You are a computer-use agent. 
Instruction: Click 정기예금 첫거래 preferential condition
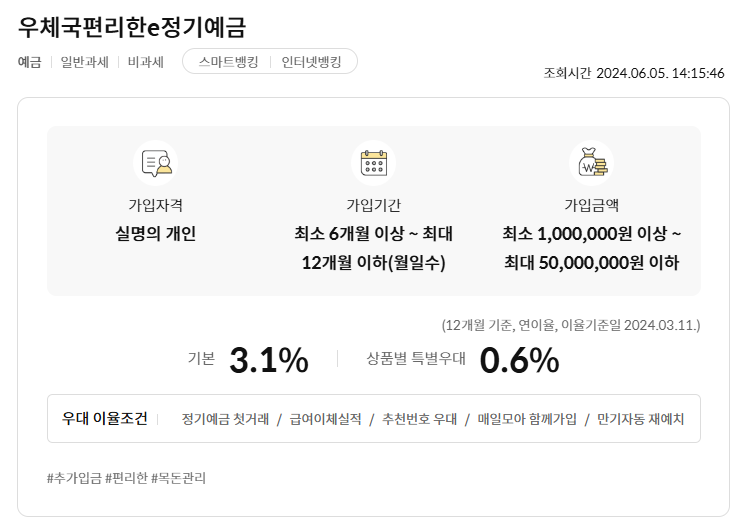pyautogui.click(x=225, y=419)
